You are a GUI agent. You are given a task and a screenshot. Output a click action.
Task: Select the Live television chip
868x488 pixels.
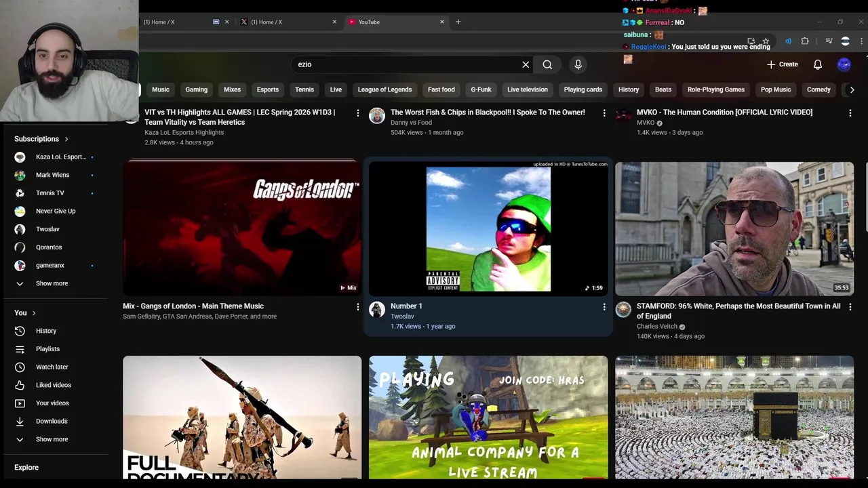528,89
